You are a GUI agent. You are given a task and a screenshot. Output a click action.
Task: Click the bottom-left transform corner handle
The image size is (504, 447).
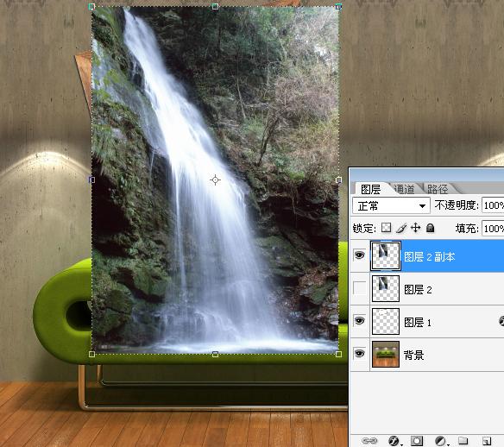click(x=91, y=354)
